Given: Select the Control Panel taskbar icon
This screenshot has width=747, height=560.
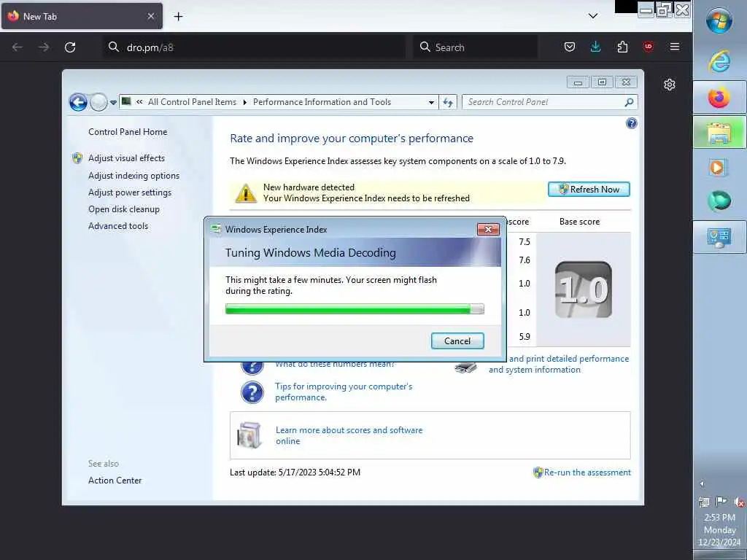Looking at the screenshot, I should click(x=719, y=237).
